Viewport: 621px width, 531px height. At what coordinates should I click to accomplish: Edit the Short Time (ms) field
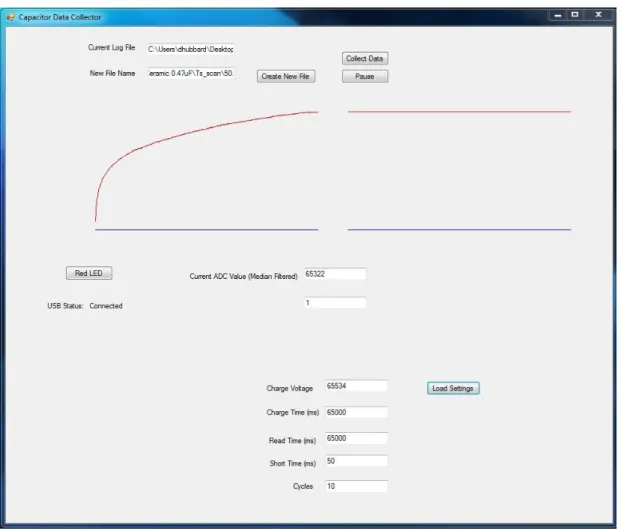point(356,461)
